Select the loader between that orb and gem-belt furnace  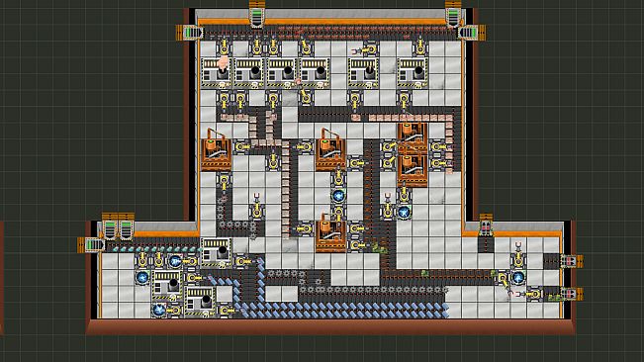(x=191, y=261)
